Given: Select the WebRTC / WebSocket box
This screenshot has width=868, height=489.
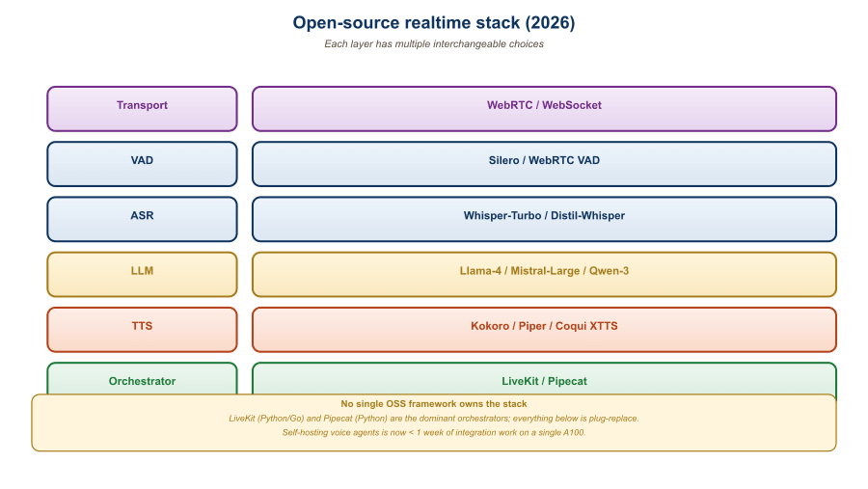Looking at the screenshot, I should pyautogui.click(x=544, y=109).
